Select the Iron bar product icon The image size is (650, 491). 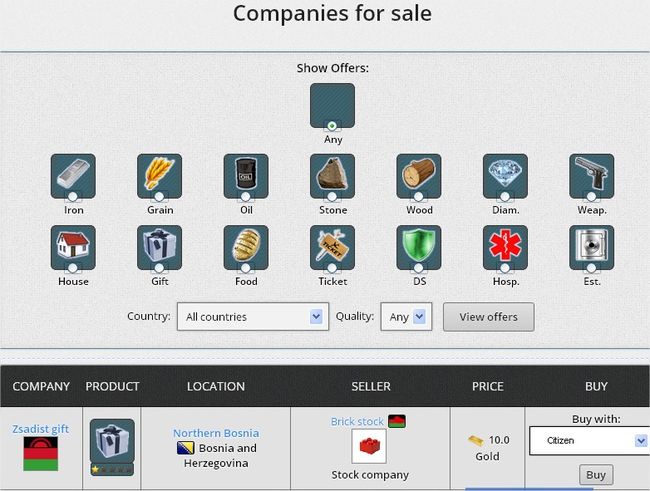pyautogui.click(x=73, y=176)
